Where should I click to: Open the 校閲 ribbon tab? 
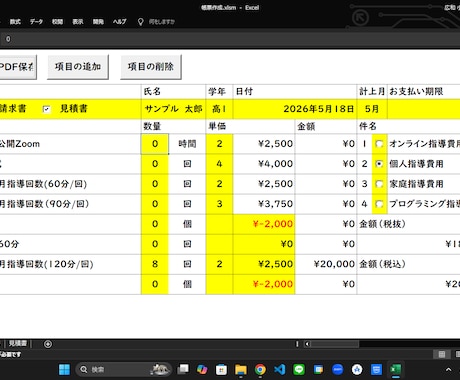click(57, 22)
